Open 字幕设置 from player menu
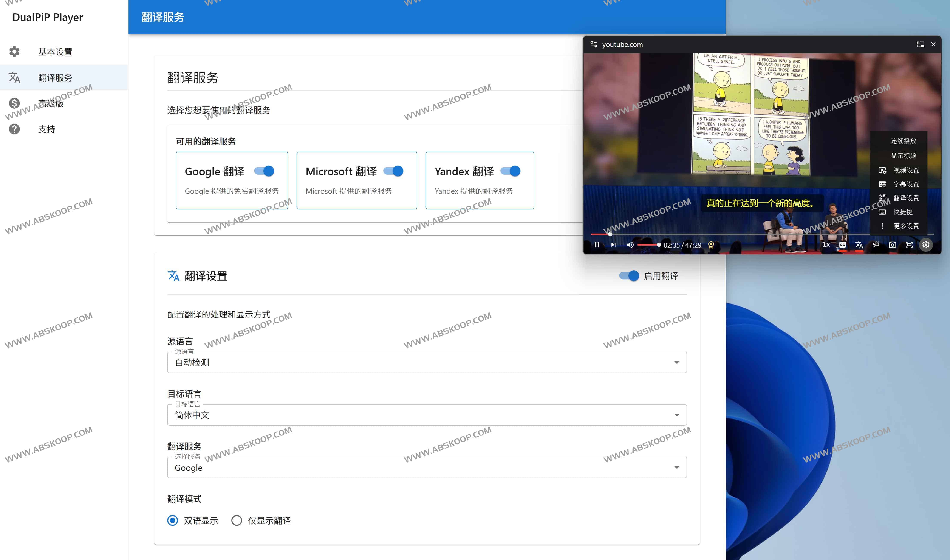This screenshot has height=560, width=950. point(906,184)
